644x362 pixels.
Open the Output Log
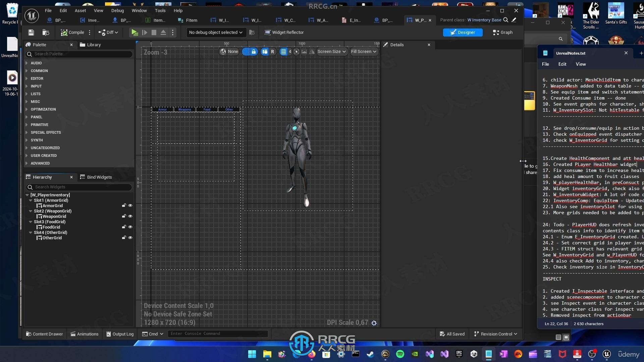point(120,334)
